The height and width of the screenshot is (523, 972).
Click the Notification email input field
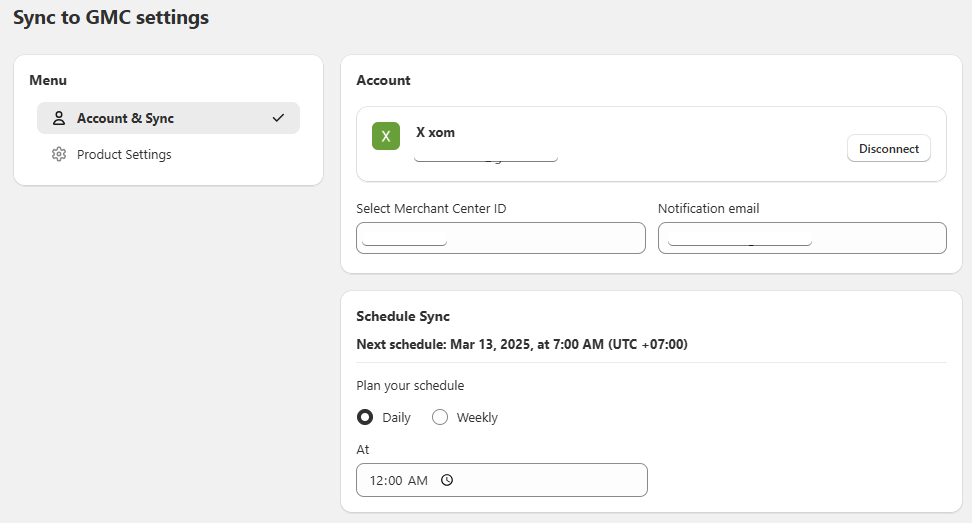(x=801, y=238)
